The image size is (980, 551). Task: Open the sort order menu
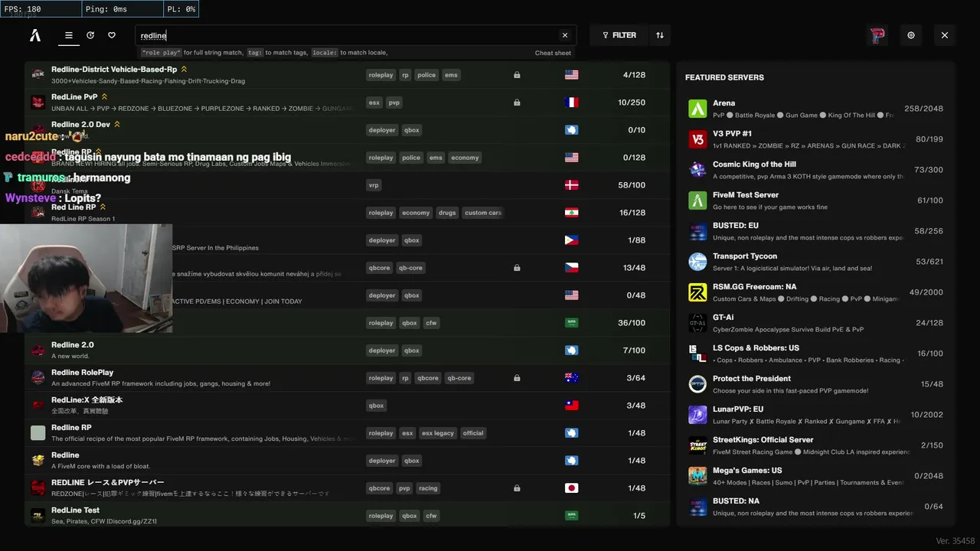(660, 35)
